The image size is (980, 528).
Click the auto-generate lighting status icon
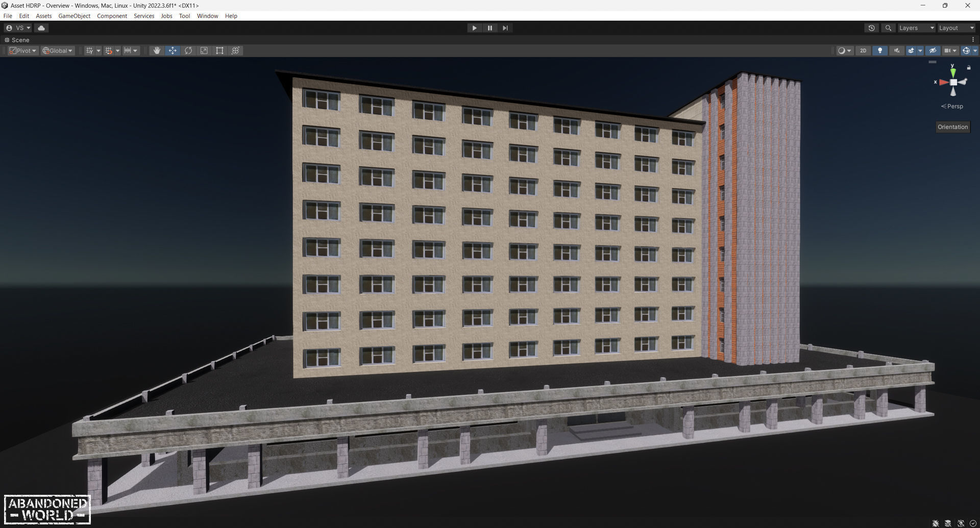[x=961, y=523]
